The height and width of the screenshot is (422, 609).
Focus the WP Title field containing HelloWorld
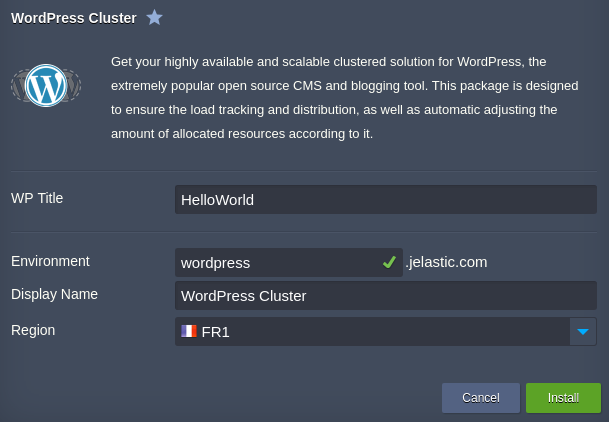(385, 199)
